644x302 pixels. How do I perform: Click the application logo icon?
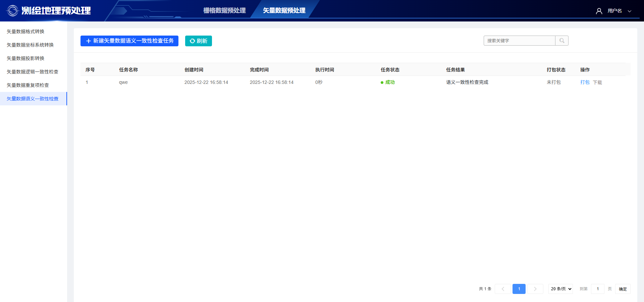13,11
